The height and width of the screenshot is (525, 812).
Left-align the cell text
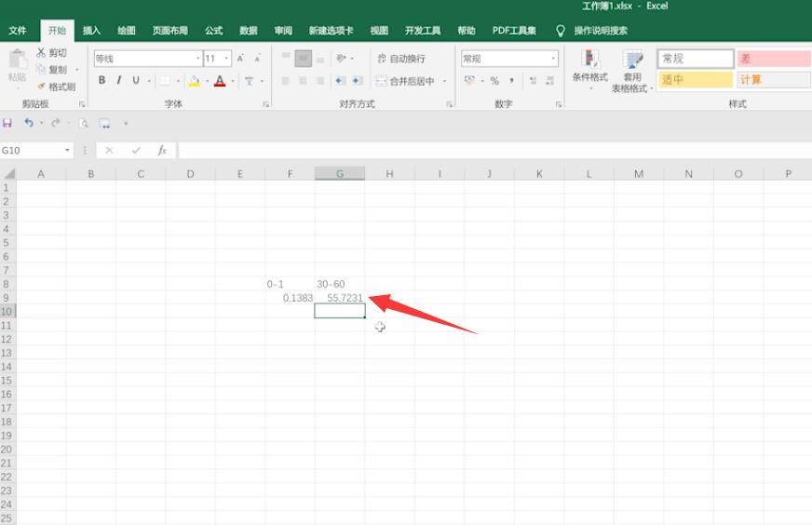286,81
